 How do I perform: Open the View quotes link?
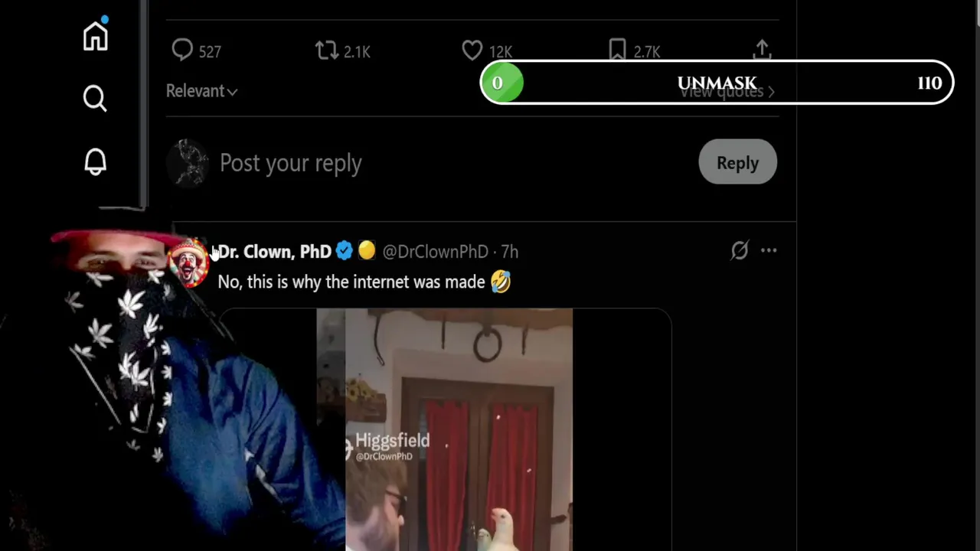[x=727, y=92]
